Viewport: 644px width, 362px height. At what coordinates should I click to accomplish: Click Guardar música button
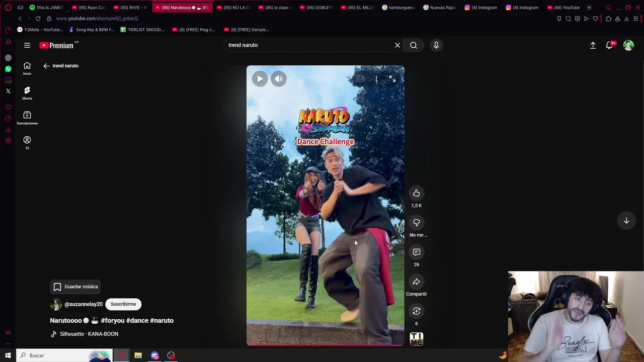tap(75, 287)
